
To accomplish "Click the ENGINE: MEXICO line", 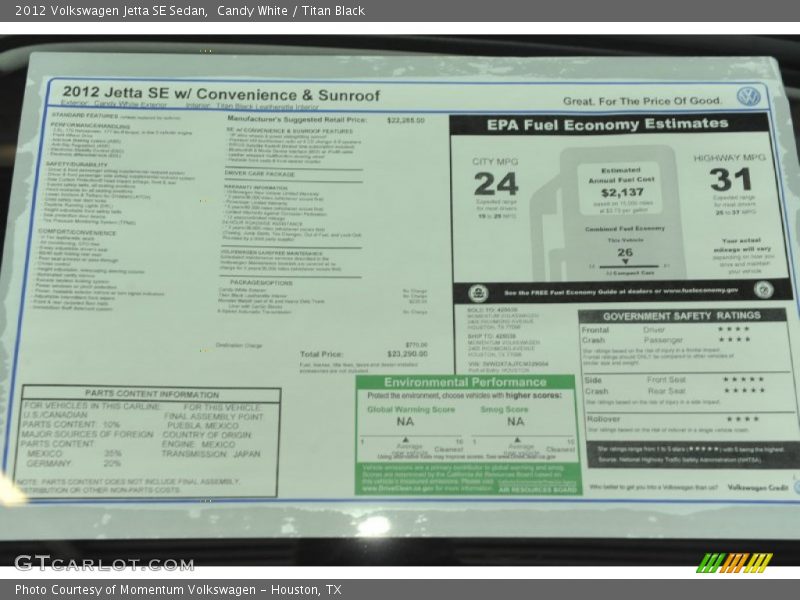I will pyautogui.click(x=198, y=444).
